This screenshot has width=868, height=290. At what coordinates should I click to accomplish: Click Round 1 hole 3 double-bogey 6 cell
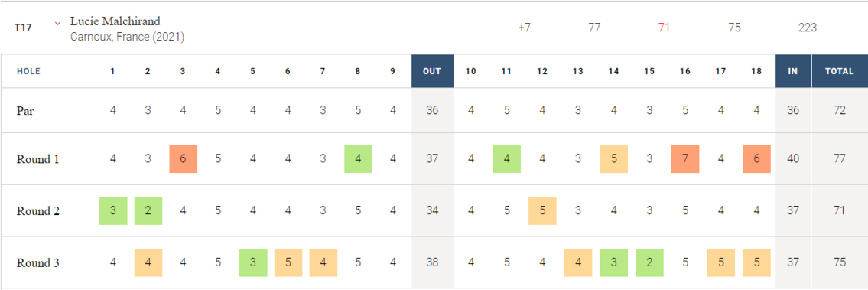click(x=184, y=159)
